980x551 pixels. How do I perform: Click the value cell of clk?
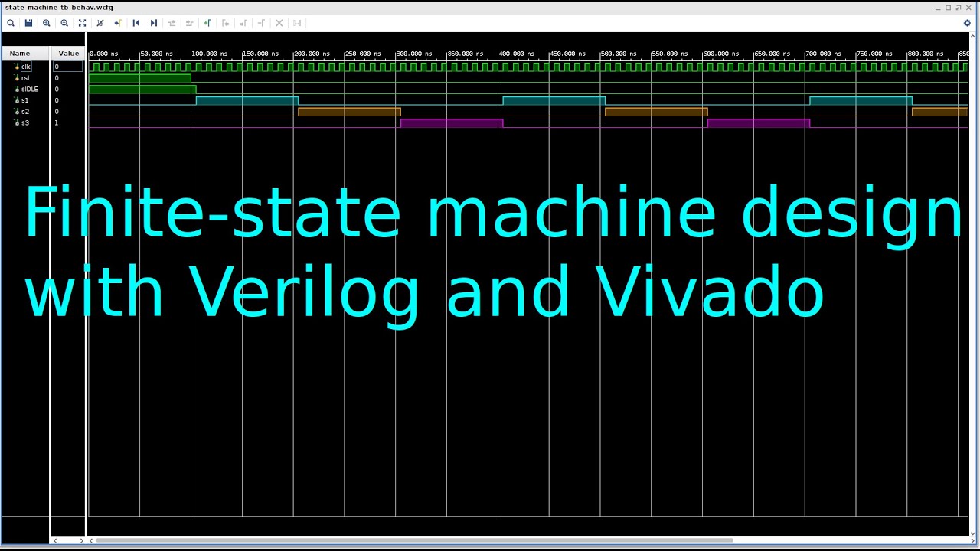pos(67,67)
